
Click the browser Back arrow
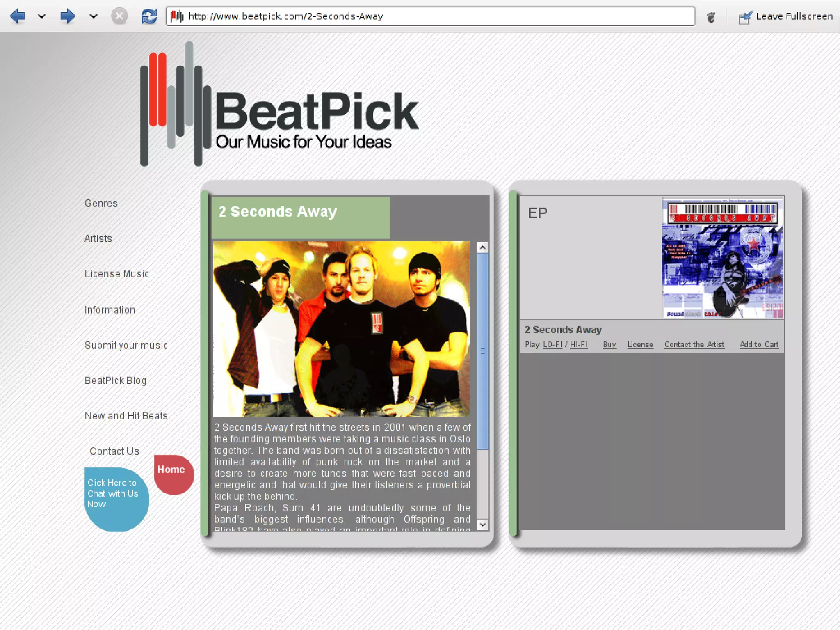[x=17, y=16]
